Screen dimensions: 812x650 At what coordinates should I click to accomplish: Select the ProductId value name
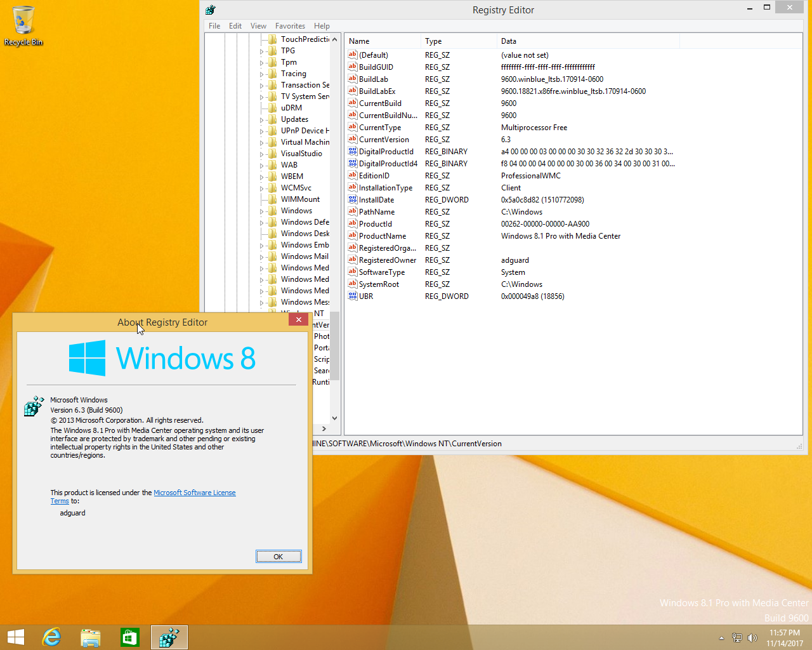[376, 224]
